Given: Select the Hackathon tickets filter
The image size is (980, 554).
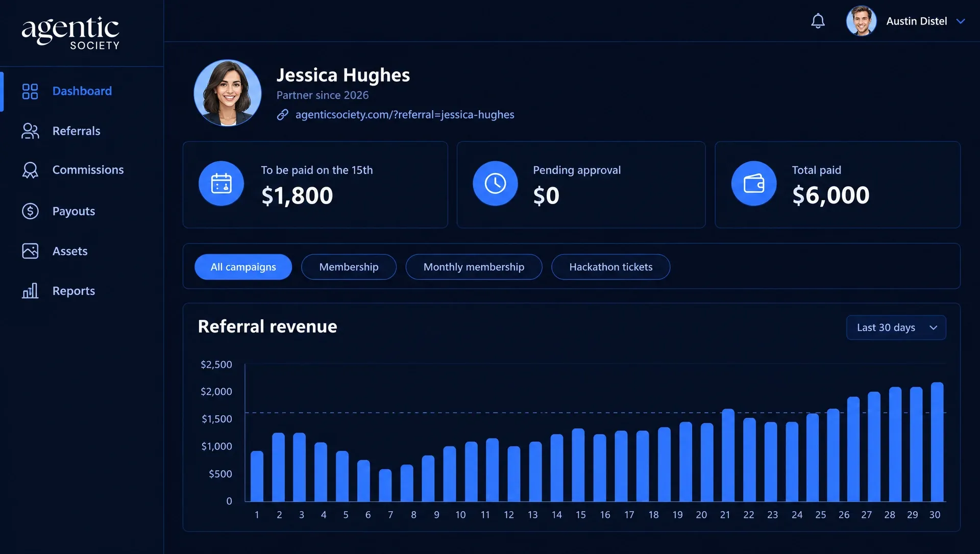Looking at the screenshot, I should (610, 267).
